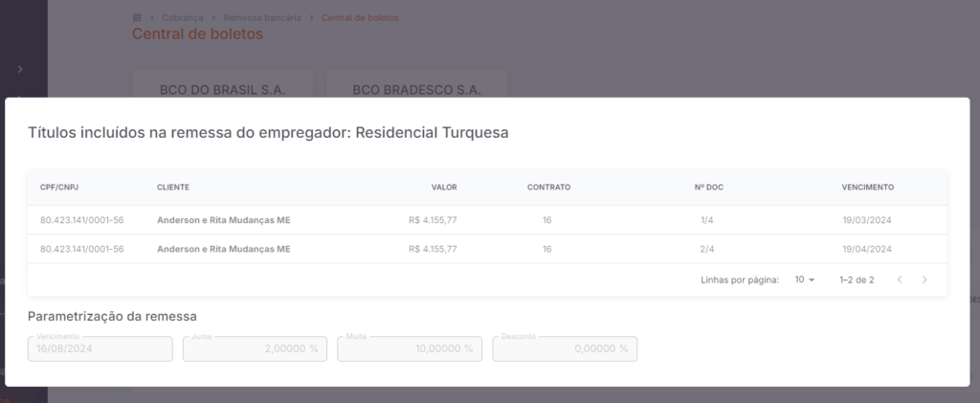Sort table by Valor column header
Viewport: 980px width, 403px height.
[444, 188]
